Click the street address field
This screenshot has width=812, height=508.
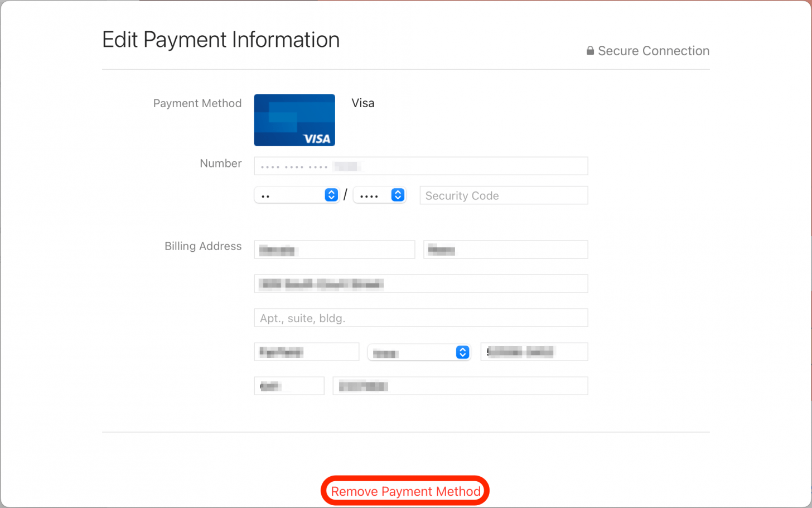pos(420,284)
